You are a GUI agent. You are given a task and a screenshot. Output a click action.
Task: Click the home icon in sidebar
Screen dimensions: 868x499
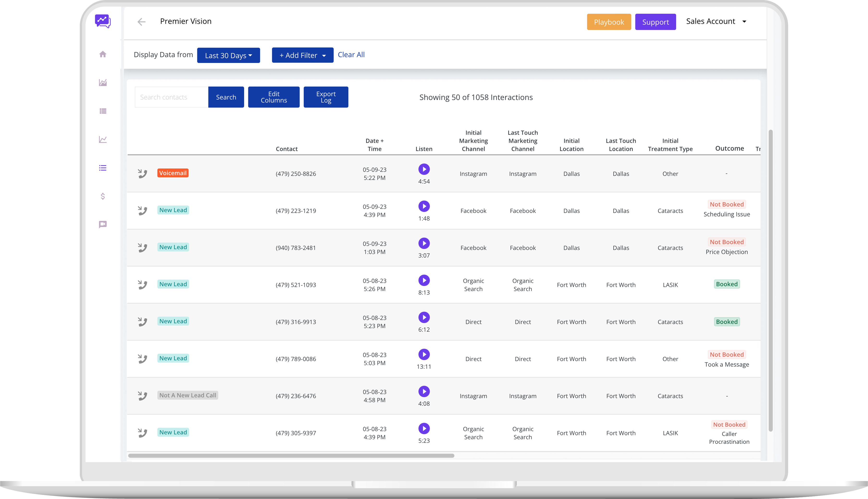tap(103, 54)
